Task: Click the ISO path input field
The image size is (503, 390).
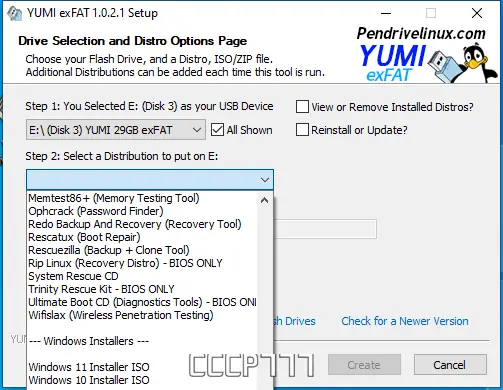Action: pos(325,229)
